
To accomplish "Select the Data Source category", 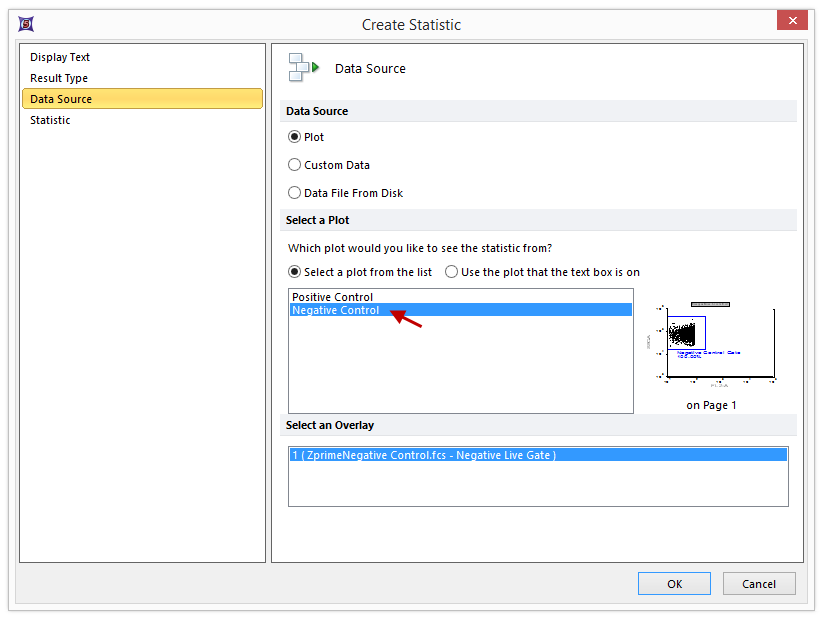I will 61,99.
